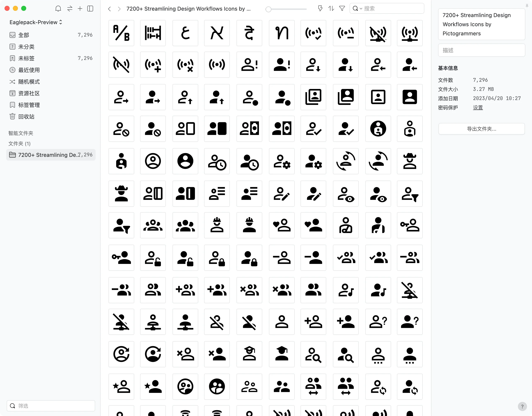Click the switch library arrows icon
Viewport: 532px width, 416px height.
(70, 9)
